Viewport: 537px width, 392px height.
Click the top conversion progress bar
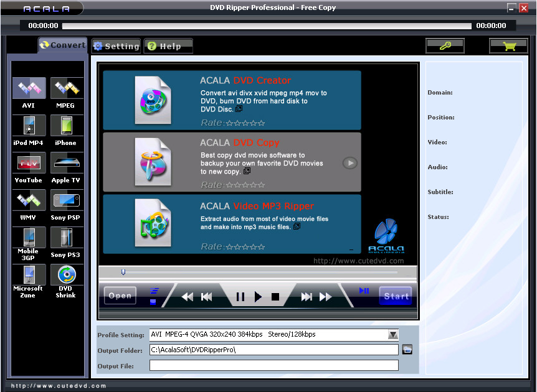(267, 26)
